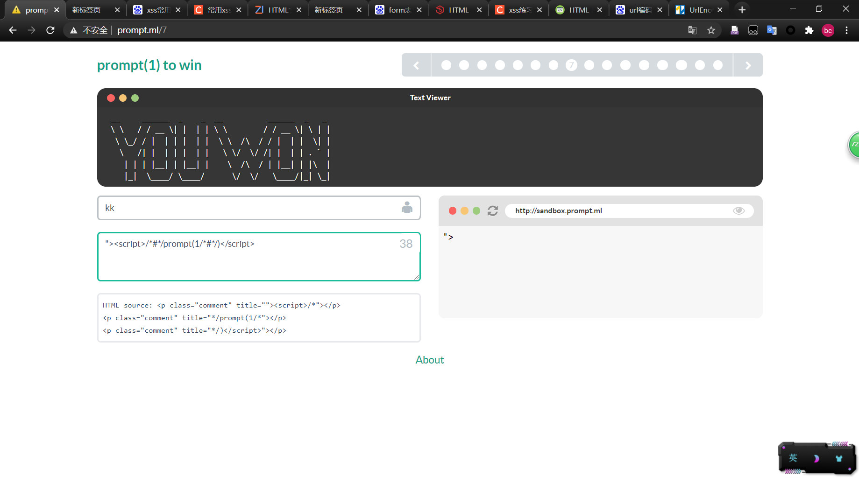Image resolution: width=859 pixels, height=504 pixels.
Task: Go back to the previous browser page
Action: 13,30
